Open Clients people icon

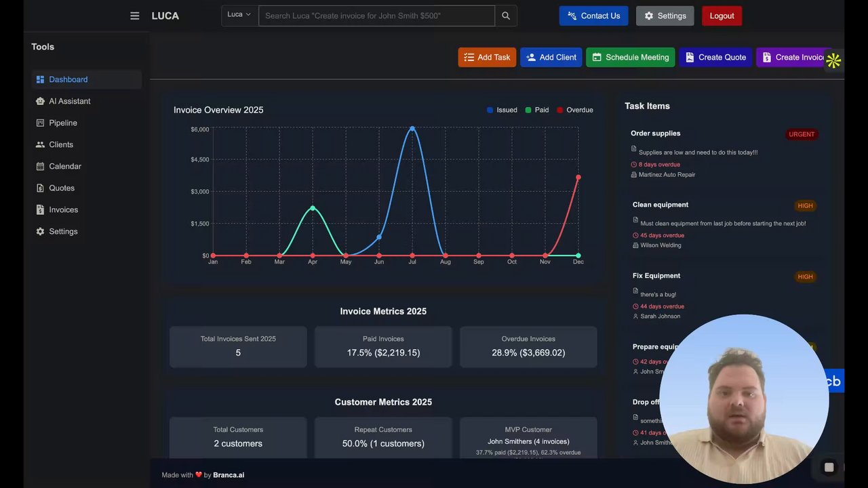(x=40, y=144)
